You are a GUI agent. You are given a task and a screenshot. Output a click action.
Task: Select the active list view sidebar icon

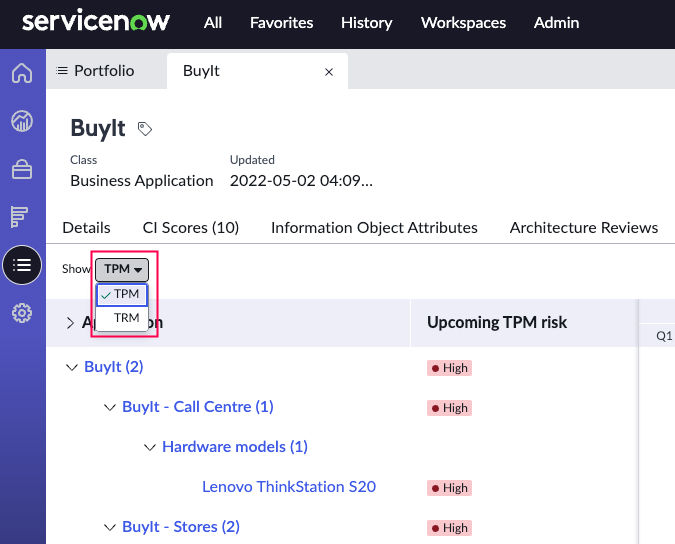click(x=22, y=265)
